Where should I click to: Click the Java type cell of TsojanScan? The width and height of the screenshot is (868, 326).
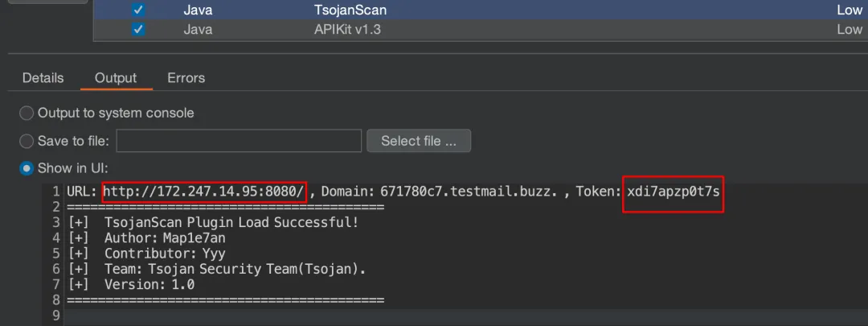(x=198, y=10)
